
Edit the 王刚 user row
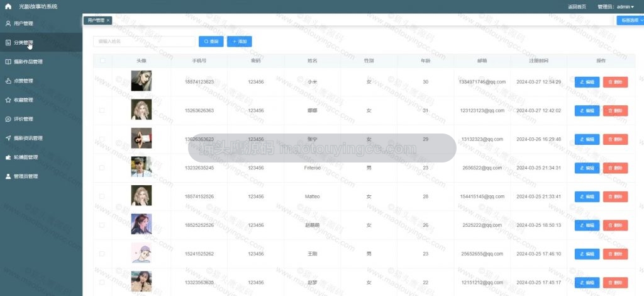[587, 254]
